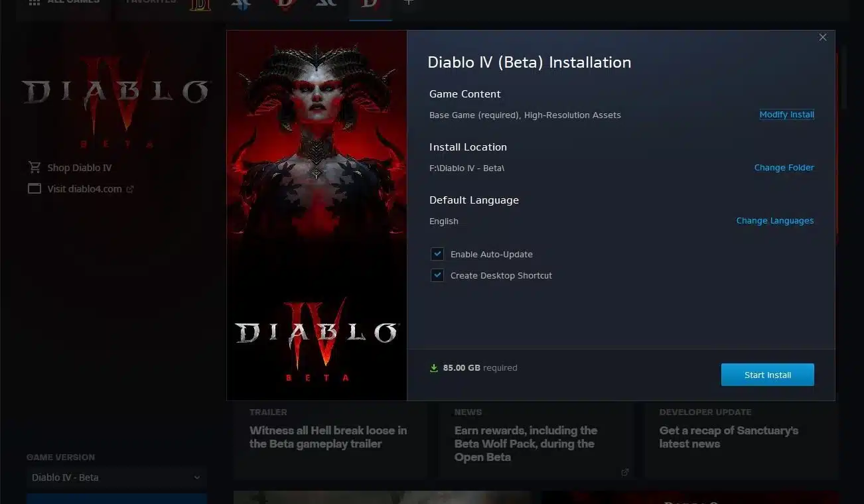Viewport: 864px width, 504px height.
Task: Click the green download size icon
Action: 434,368
